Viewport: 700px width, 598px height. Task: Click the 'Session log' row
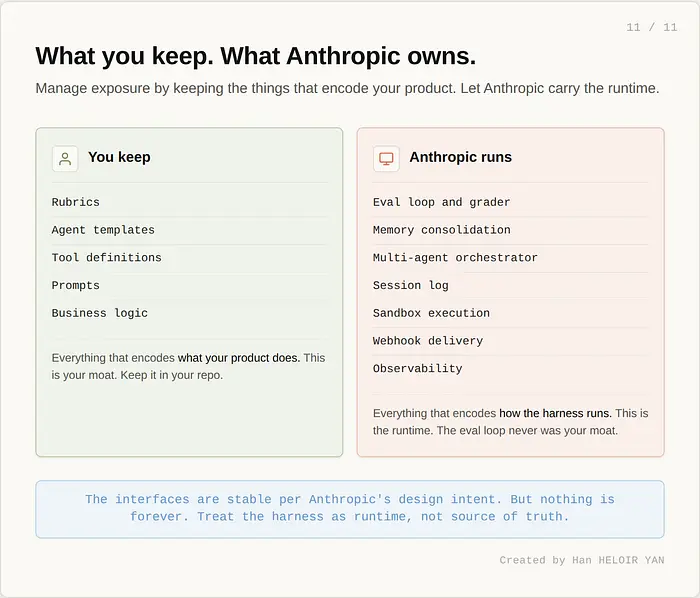(510, 285)
